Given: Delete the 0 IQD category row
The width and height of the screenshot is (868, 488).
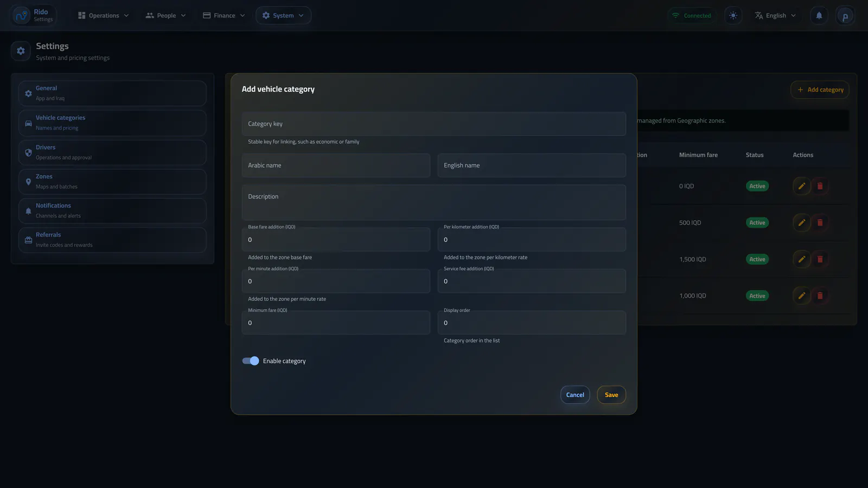Looking at the screenshot, I should pos(820,186).
